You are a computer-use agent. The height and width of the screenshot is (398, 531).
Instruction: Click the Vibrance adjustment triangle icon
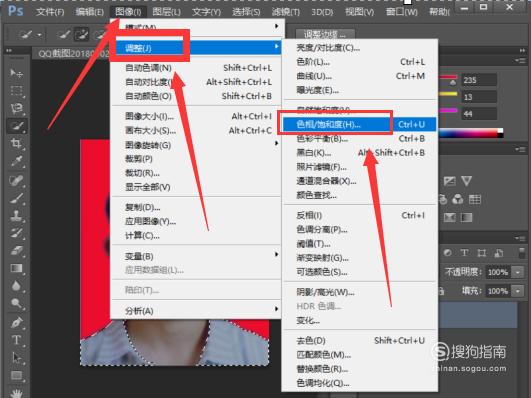(x=466, y=181)
